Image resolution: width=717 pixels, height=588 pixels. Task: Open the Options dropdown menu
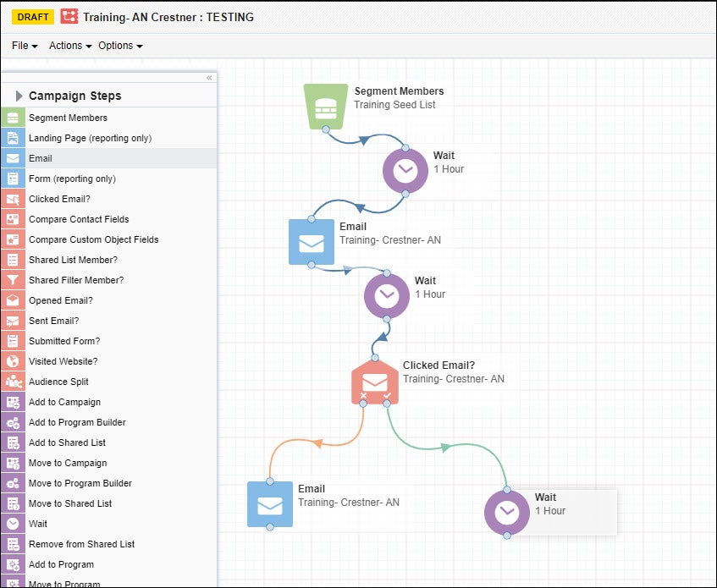[x=120, y=46]
